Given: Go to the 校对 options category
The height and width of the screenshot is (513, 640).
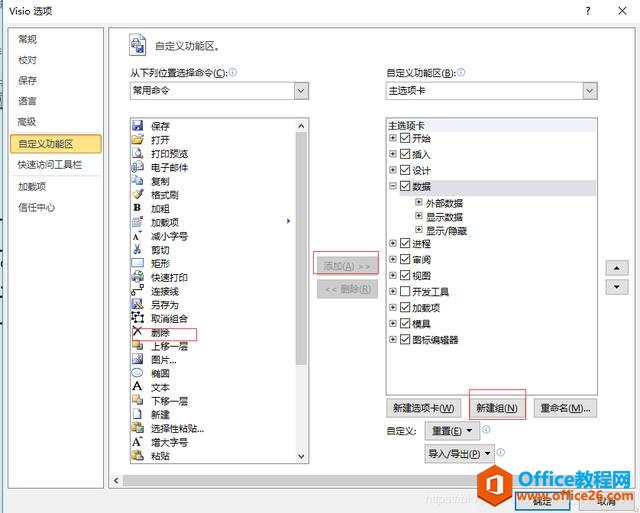Looking at the screenshot, I should (x=27, y=60).
